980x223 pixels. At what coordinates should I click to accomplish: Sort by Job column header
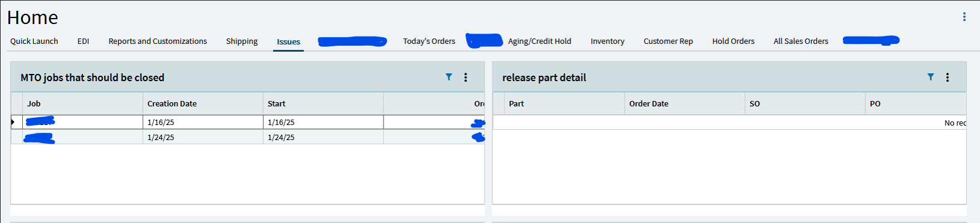pos(82,103)
